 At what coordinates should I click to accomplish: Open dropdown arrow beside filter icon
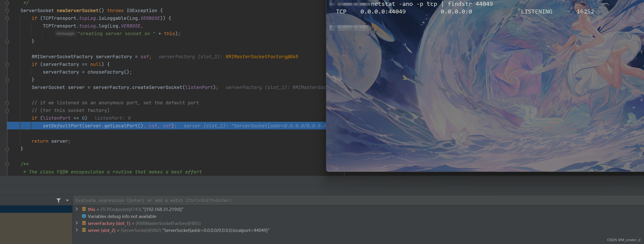click(x=67, y=200)
